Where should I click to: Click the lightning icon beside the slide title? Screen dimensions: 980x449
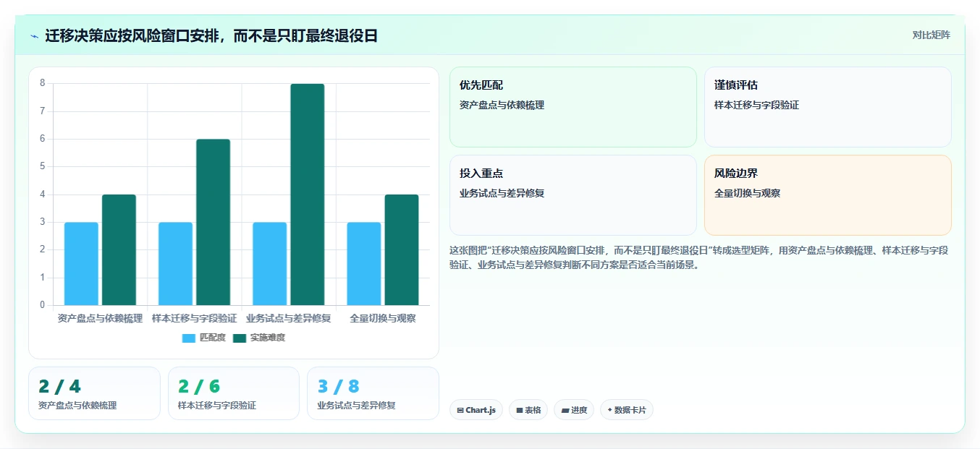34,36
